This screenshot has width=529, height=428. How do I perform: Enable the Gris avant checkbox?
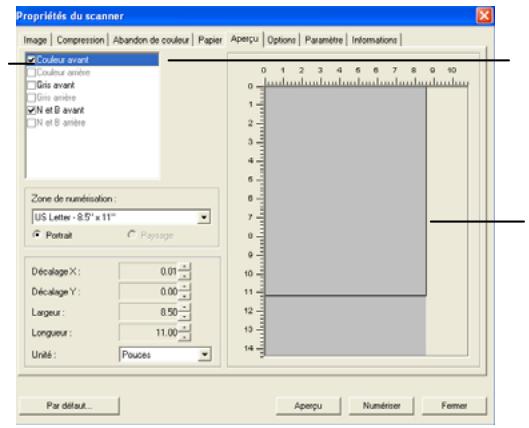coord(31,85)
